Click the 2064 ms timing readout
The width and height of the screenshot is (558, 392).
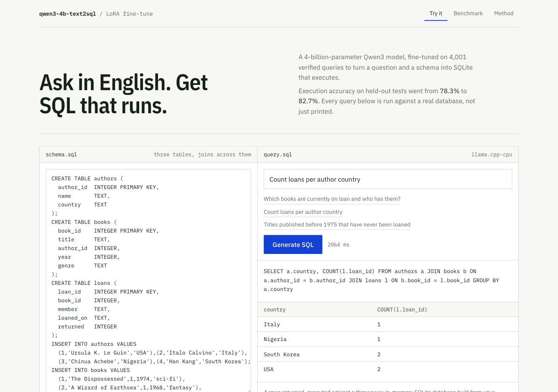click(338, 245)
